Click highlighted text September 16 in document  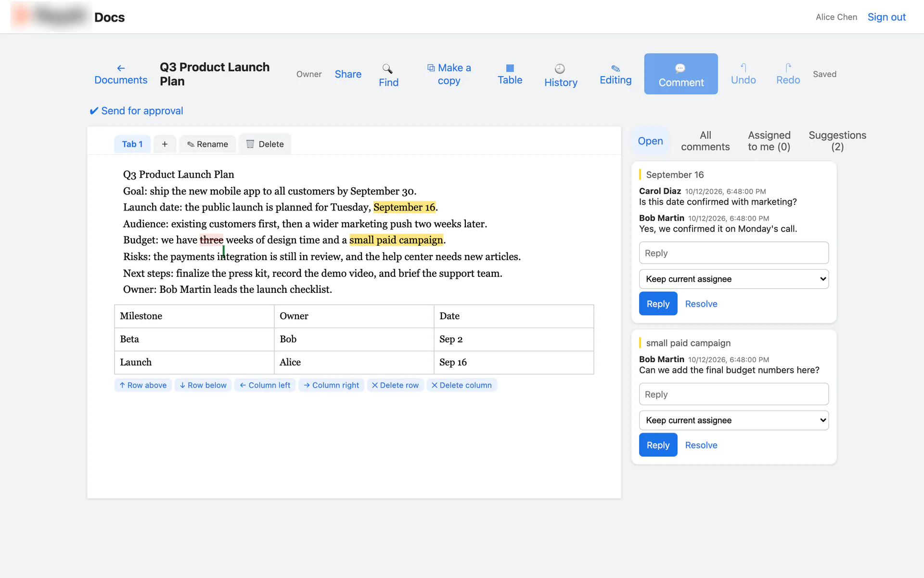(x=404, y=207)
